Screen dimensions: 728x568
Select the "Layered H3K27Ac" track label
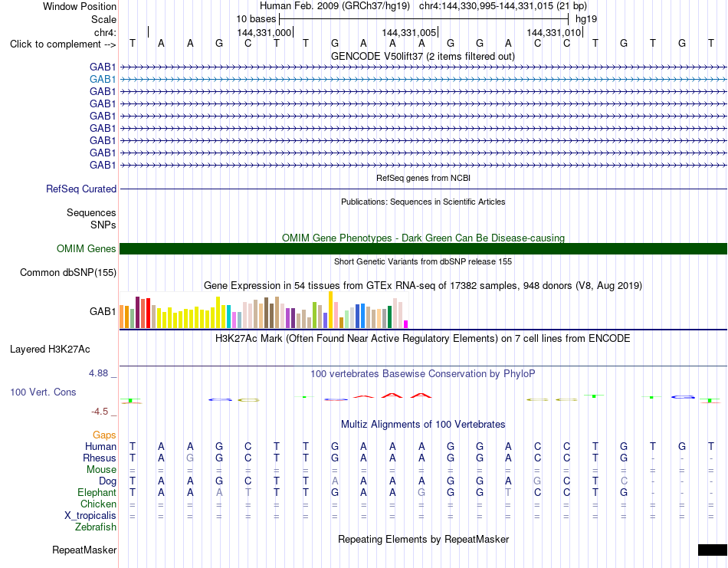point(50,350)
